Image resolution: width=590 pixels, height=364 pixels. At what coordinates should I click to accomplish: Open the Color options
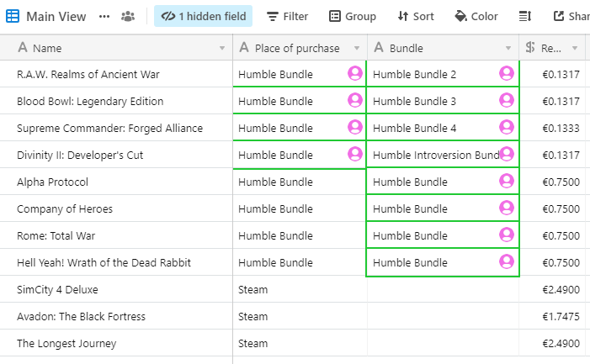tap(476, 16)
